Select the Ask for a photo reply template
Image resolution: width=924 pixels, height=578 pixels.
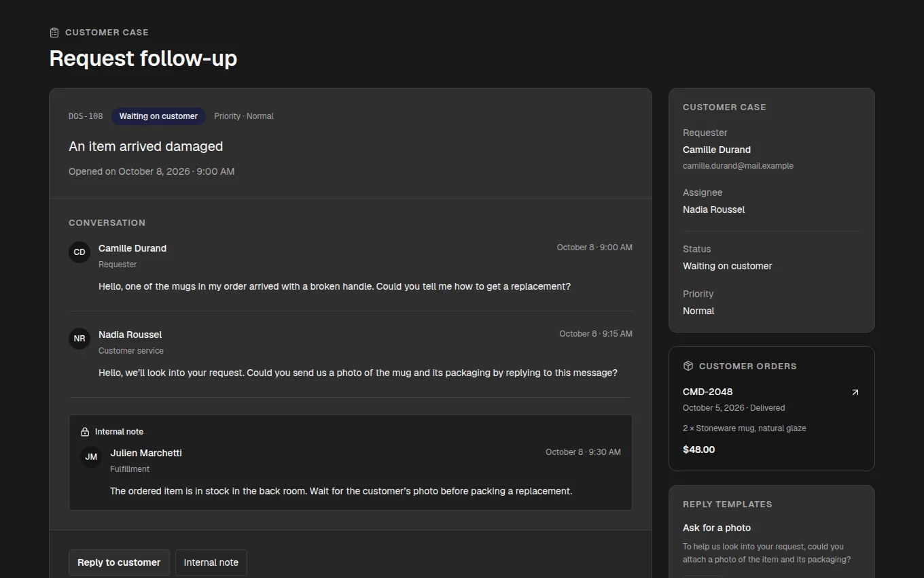717,528
